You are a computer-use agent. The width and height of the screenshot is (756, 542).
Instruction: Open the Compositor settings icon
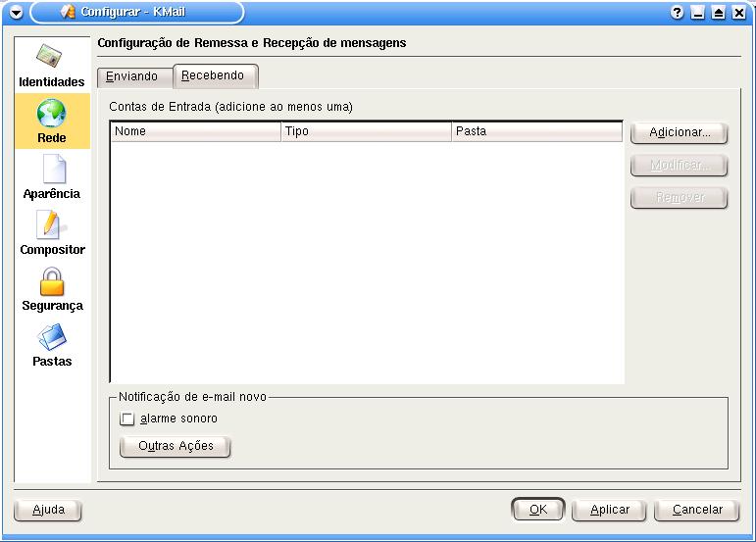(x=51, y=232)
